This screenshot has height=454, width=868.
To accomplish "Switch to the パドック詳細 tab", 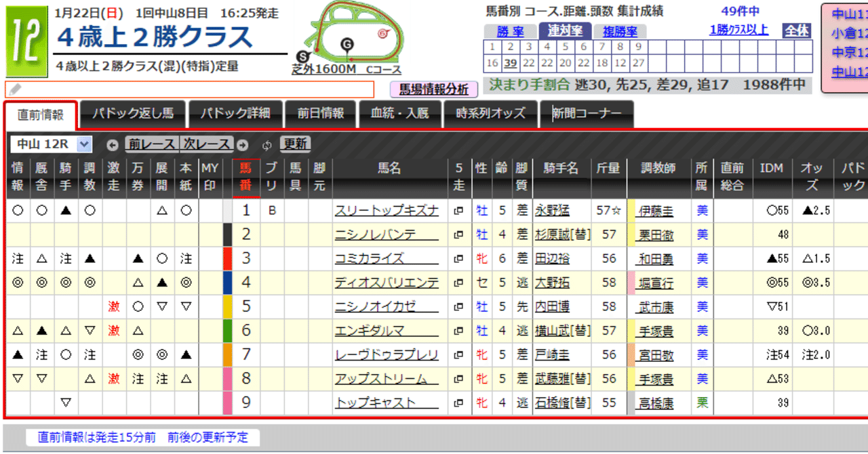I will coord(235,115).
